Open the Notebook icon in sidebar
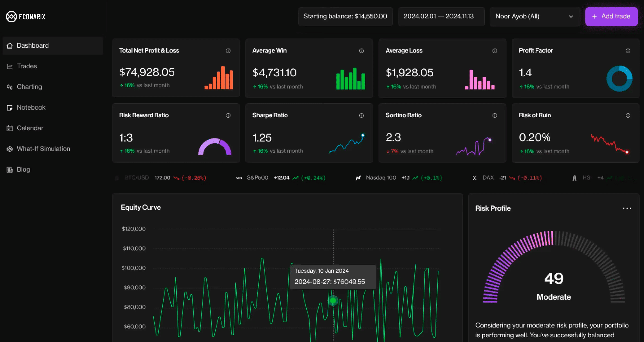Image resolution: width=644 pixels, height=342 pixels. click(x=10, y=107)
